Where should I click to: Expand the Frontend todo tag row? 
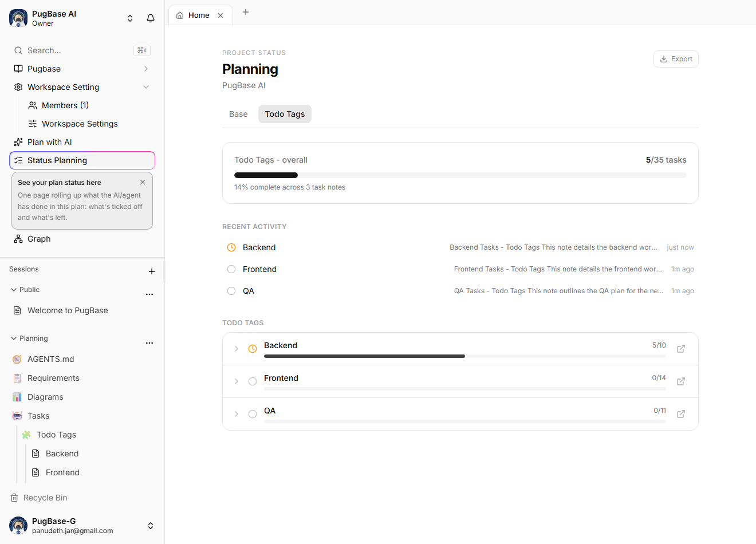pos(237,381)
